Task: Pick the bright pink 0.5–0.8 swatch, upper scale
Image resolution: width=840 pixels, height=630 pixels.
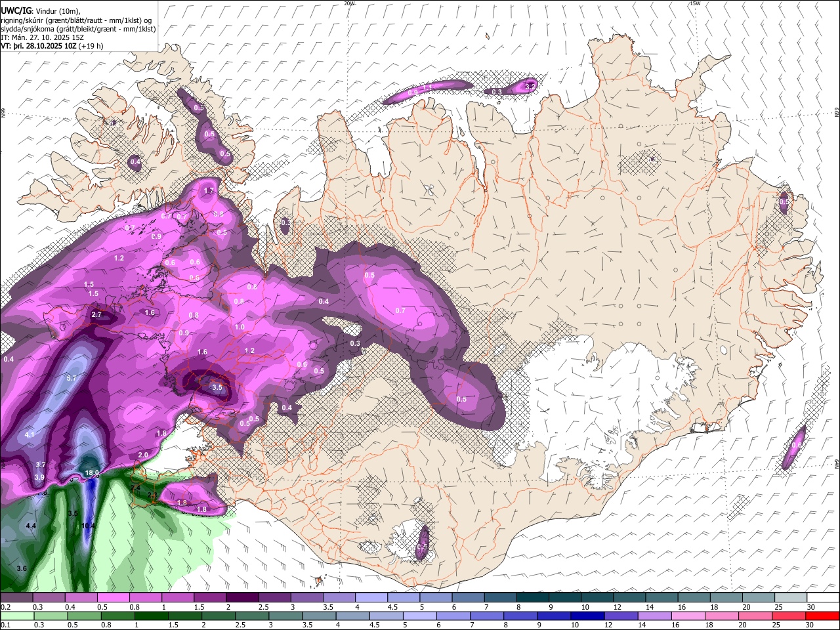Action: point(113,598)
